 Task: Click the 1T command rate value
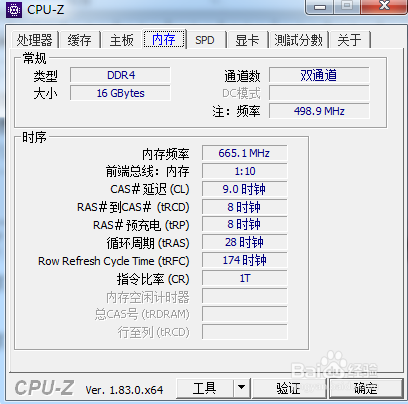pos(244,278)
